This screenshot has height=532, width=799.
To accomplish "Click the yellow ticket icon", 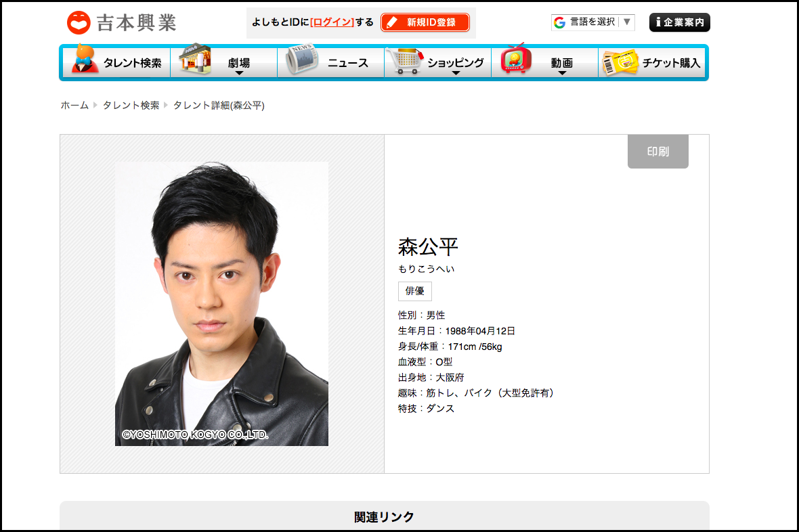I will (620, 62).
